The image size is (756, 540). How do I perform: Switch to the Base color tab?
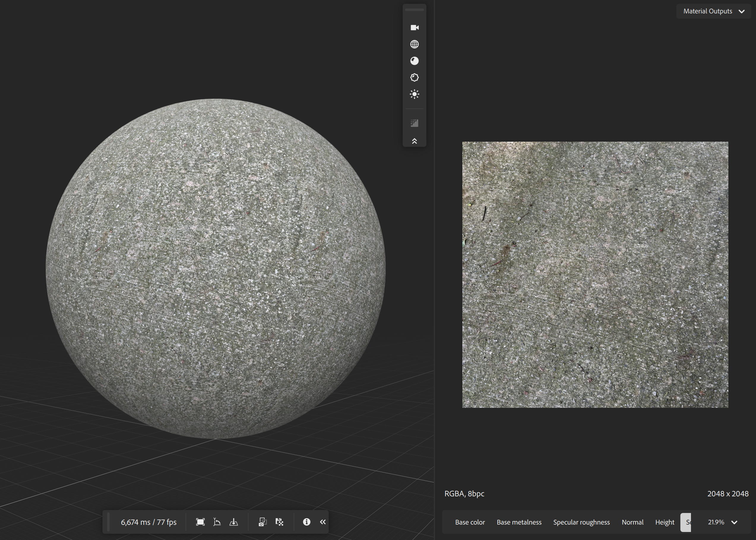point(470,522)
